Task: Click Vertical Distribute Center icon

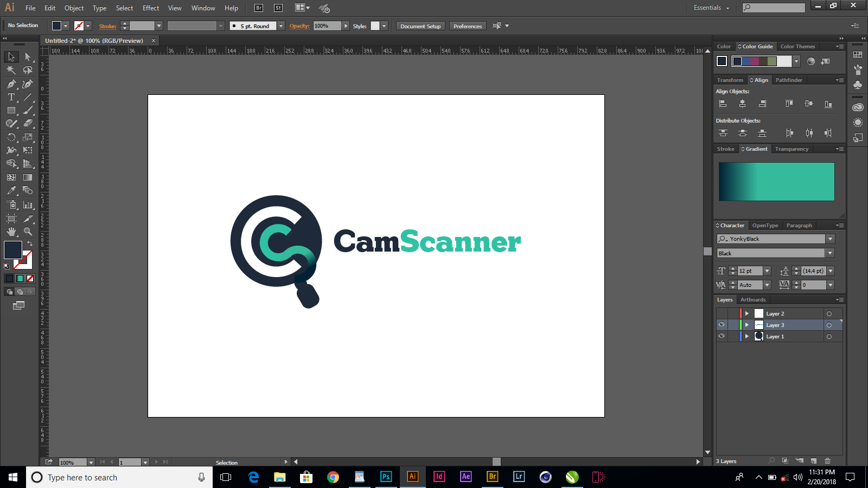Action: point(742,133)
